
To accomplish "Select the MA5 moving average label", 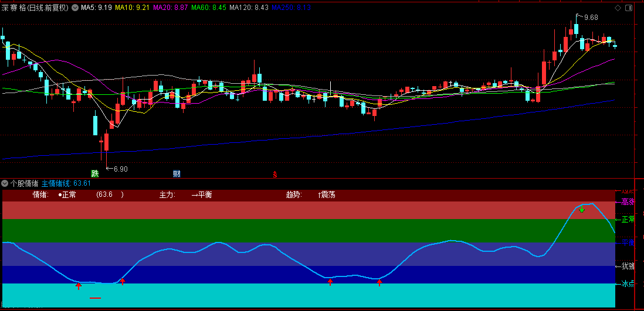I will [96, 8].
